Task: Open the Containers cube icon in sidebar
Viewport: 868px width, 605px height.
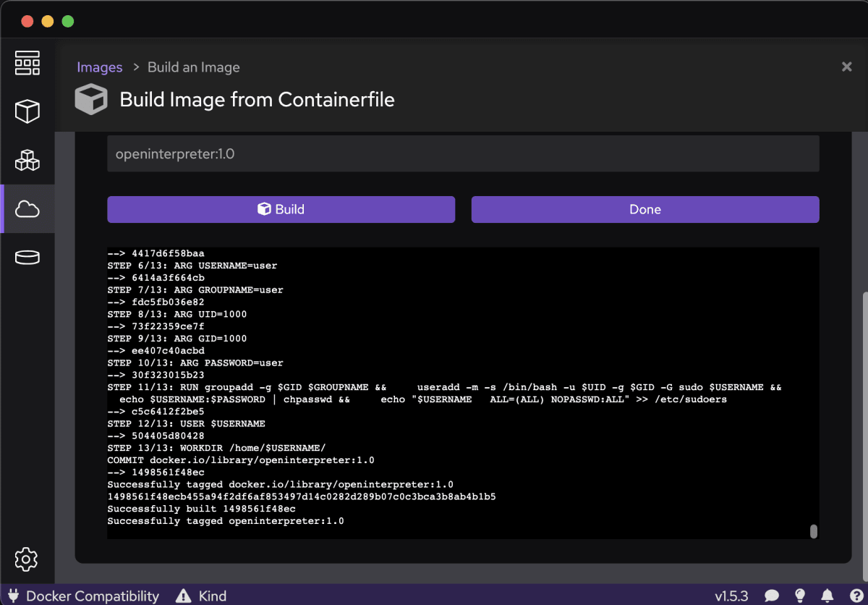Action: [27, 111]
